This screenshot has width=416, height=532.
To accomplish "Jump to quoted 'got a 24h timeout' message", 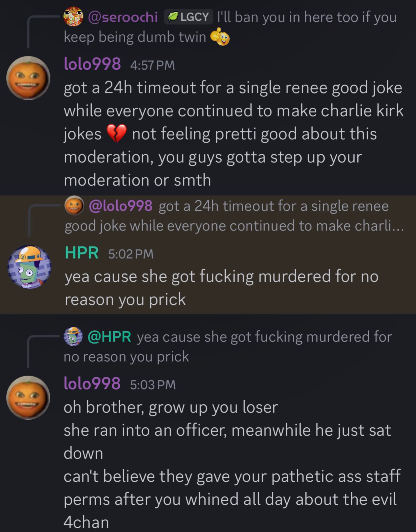I will pos(234,216).
